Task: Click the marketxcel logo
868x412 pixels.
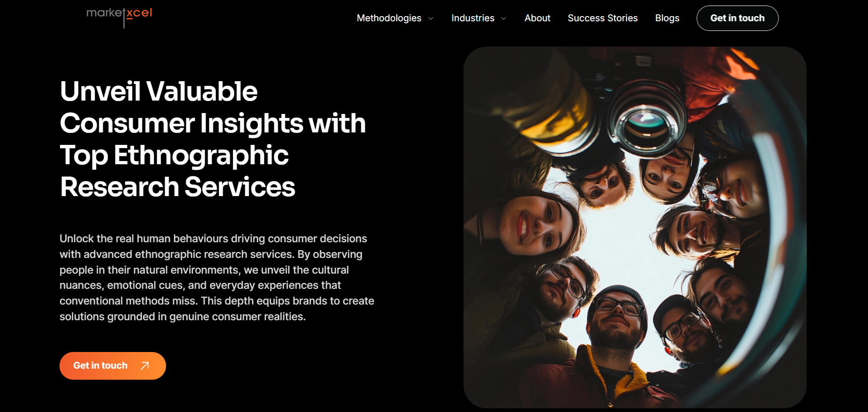Action: [x=119, y=15]
